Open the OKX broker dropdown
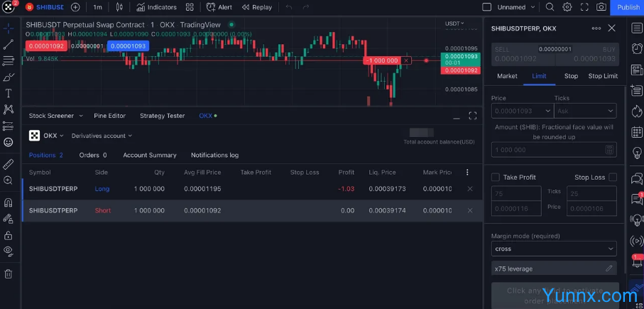Viewport: 644px width, 309px height. [x=53, y=136]
